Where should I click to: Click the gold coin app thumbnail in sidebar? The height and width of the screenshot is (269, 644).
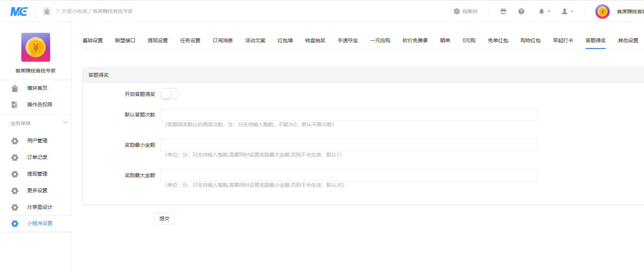[36, 47]
